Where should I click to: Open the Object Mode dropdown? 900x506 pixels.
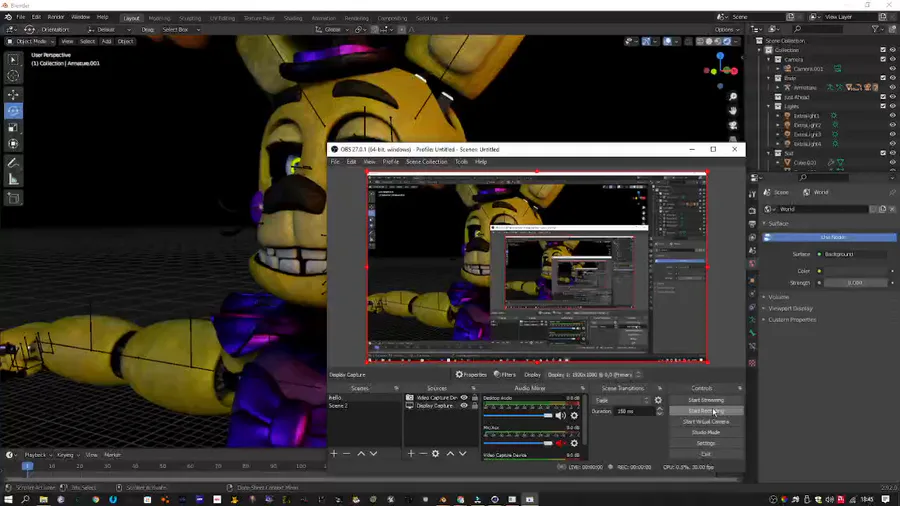(30, 41)
